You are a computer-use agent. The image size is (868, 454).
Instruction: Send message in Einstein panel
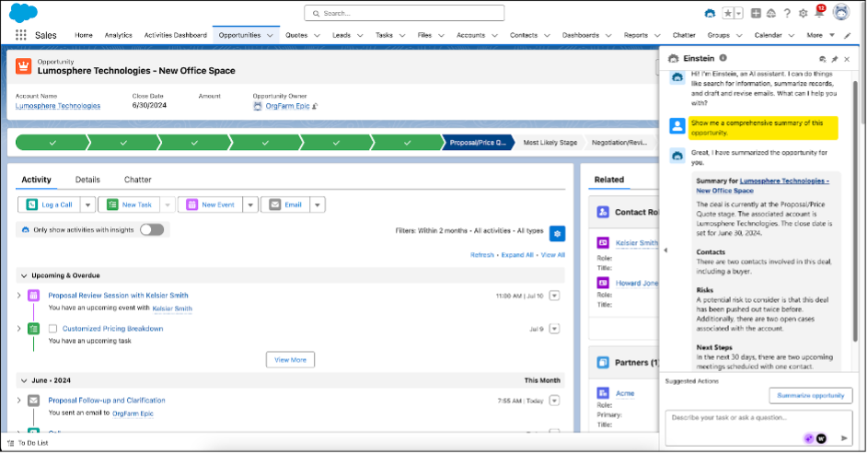(x=844, y=438)
